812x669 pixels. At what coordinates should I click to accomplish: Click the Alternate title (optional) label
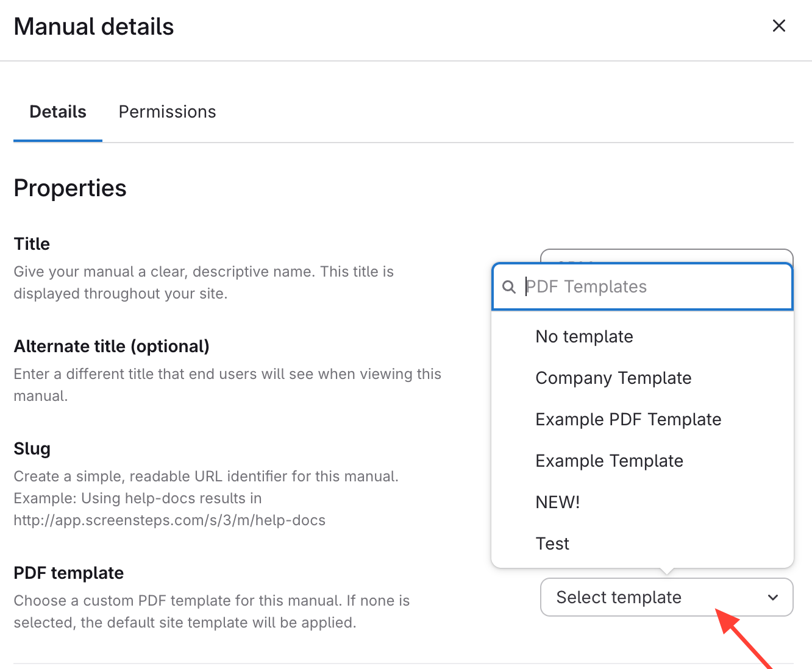(x=112, y=347)
